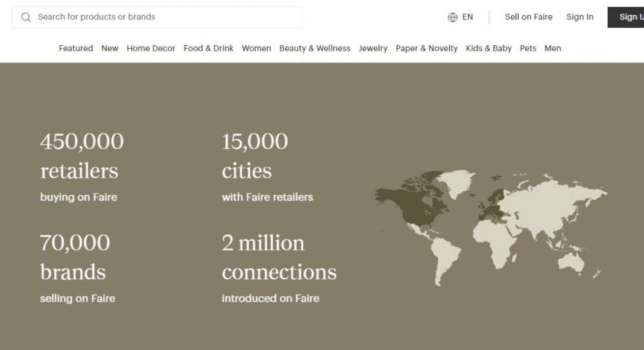Image resolution: width=644 pixels, height=350 pixels.
Task: Open the New category
Action: tap(110, 48)
